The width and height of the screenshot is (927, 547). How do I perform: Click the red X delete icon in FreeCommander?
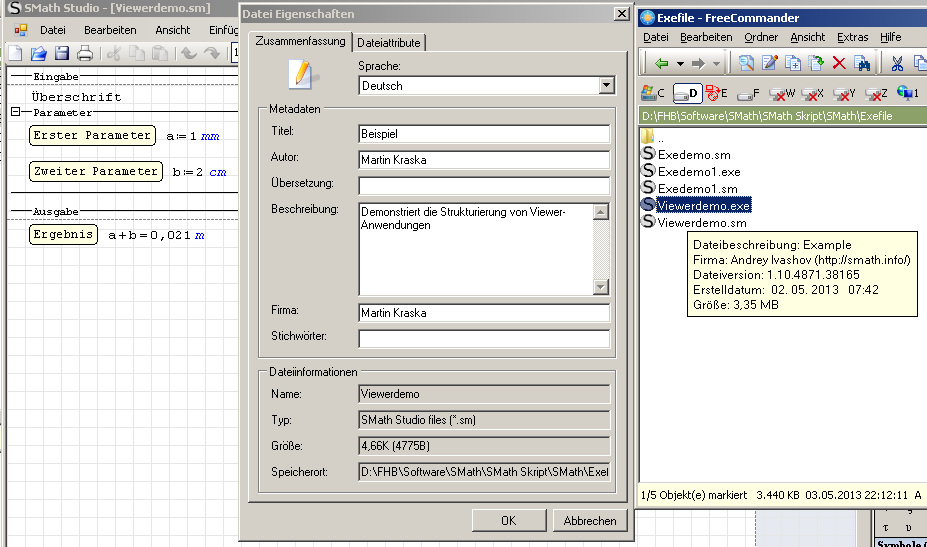839,64
